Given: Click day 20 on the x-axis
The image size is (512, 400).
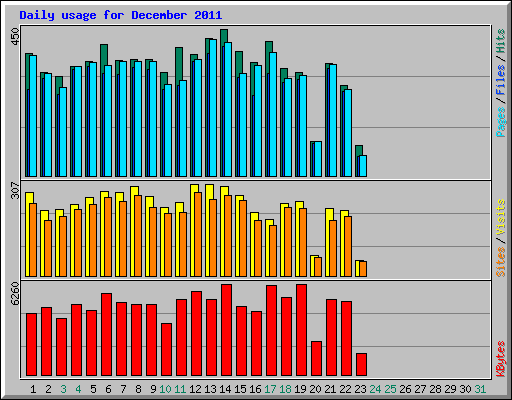Looking at the screenshot, I should (315, 389).
